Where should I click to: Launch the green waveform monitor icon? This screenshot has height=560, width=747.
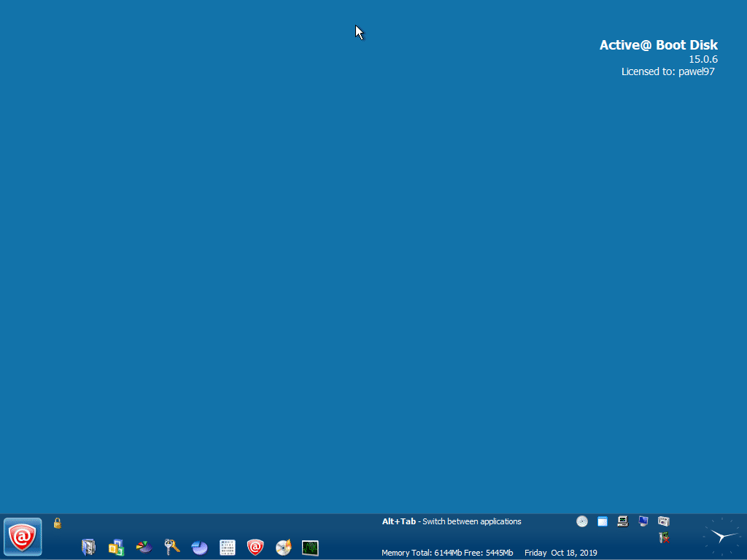[x=311, y=547]
